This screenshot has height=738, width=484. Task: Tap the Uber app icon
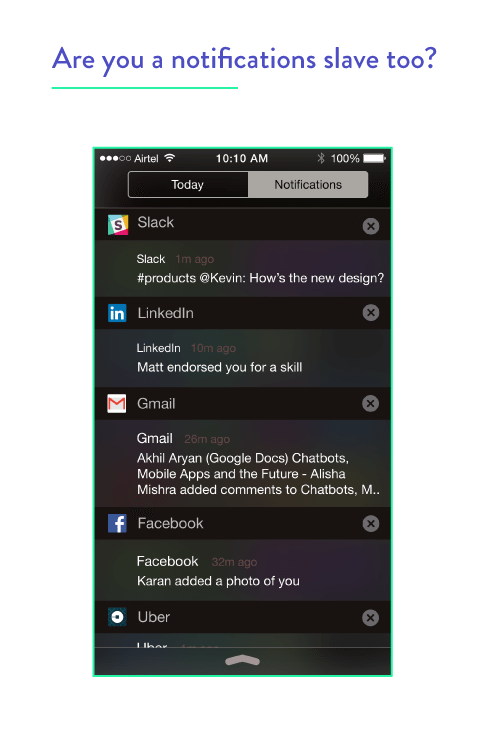pyautogui.click(x=117, y=617)
